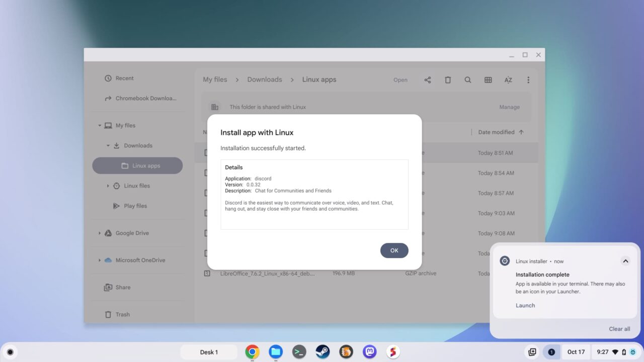Screen dimensions: 644x362
Task: Open Chrome from the shelf
Action: pyautogui.click(x=252, y=352)
